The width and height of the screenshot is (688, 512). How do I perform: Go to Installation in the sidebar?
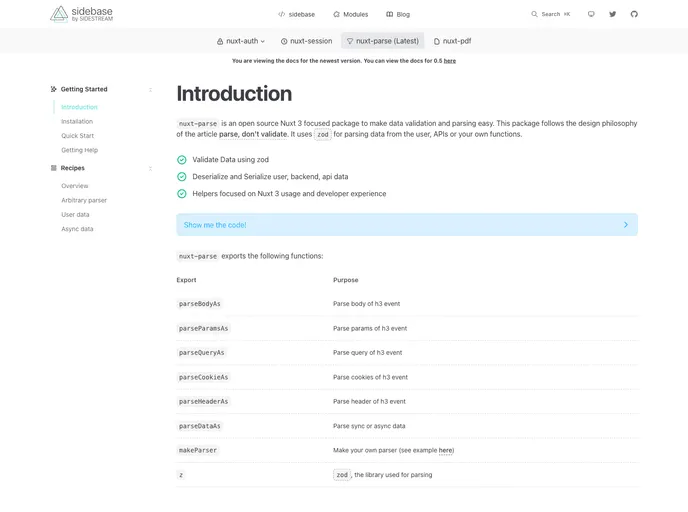click(x=77, y=122)
